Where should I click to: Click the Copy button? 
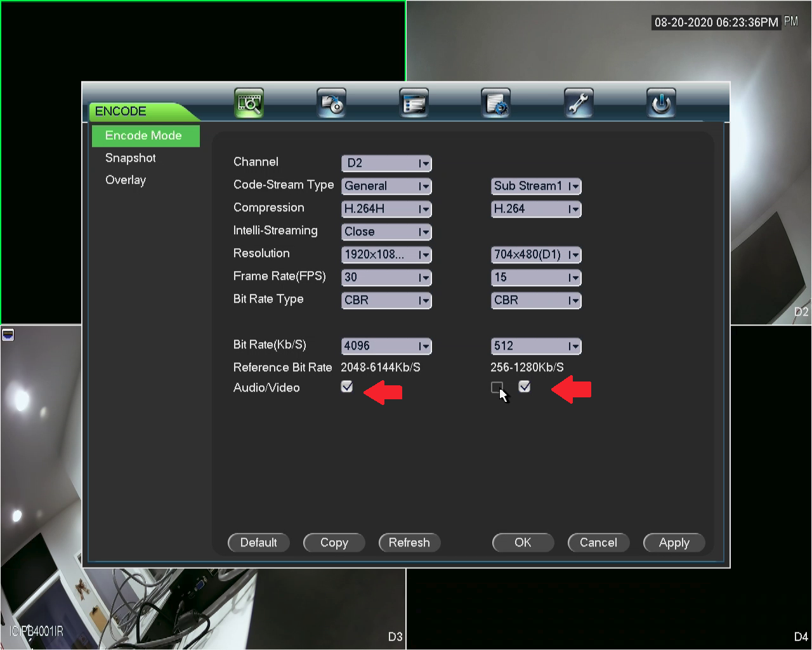click(x=334, y=543)
